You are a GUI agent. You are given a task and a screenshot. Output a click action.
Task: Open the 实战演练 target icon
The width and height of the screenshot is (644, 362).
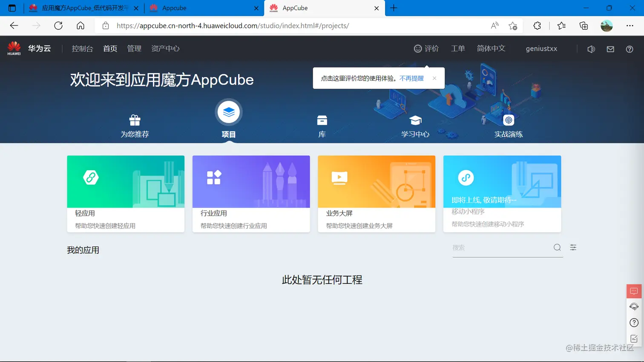tap(509, 120)
